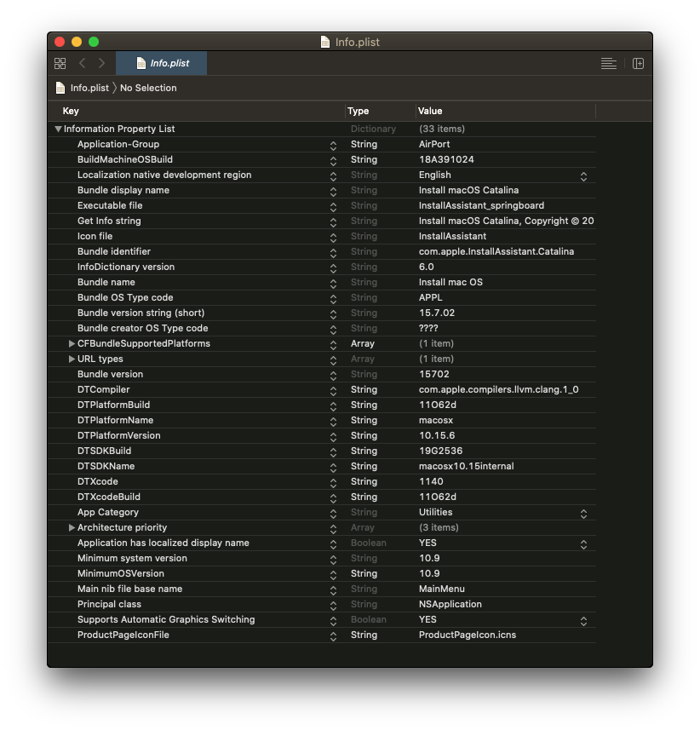
Task: Select the AirPort value cell
Action: pyautogui.click(x=434, y=144)
